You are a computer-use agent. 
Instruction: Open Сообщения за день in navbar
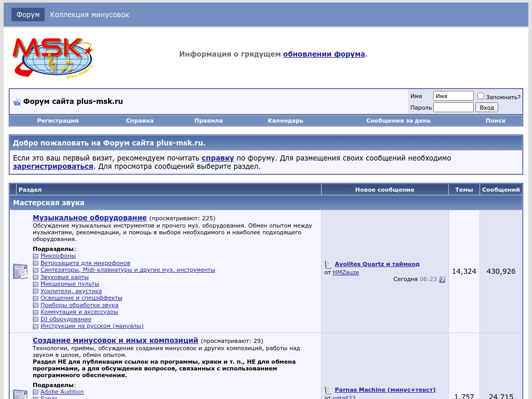(398, 121)
